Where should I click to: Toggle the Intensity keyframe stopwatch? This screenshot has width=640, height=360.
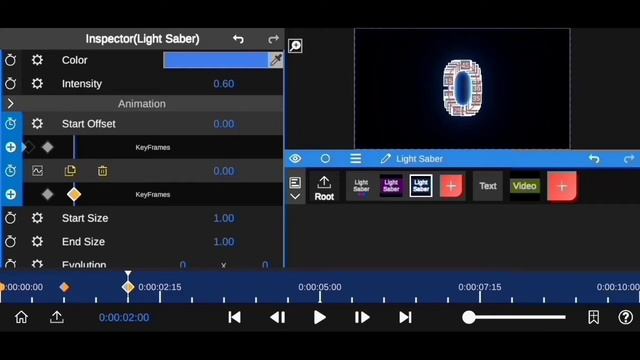pos(11,84)
